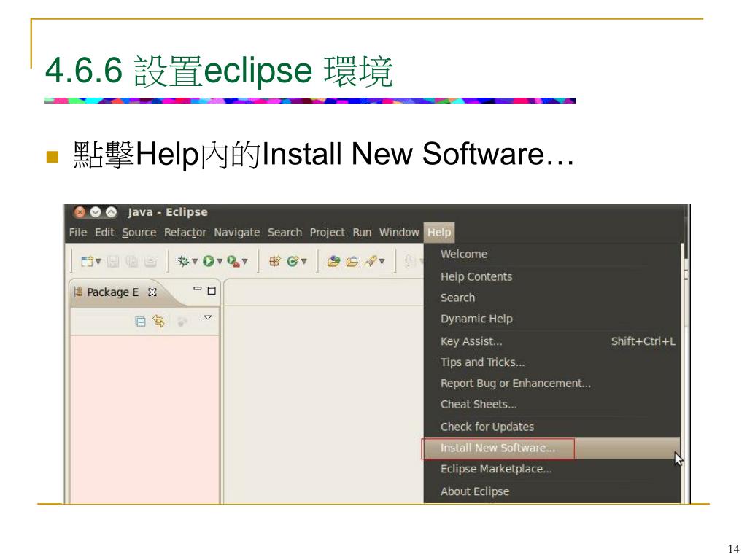Click the Open Task folder icon

pos(352,262)
